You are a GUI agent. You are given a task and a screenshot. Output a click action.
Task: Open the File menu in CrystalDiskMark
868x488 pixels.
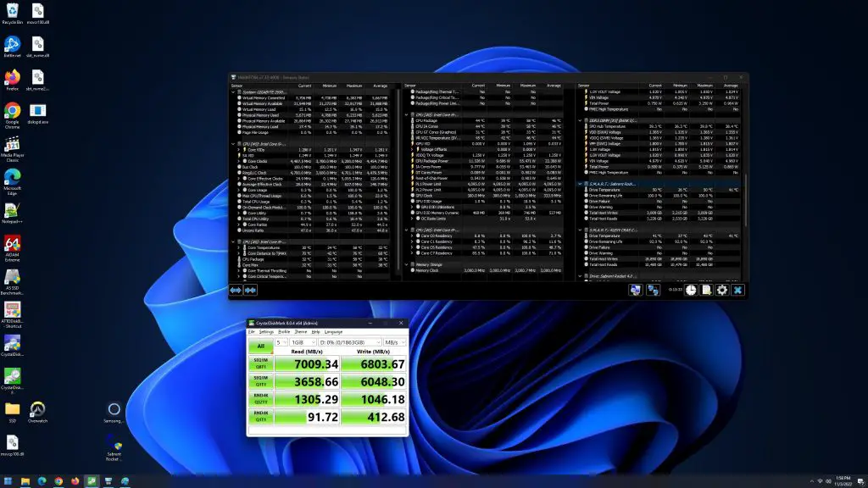(251, 332)
